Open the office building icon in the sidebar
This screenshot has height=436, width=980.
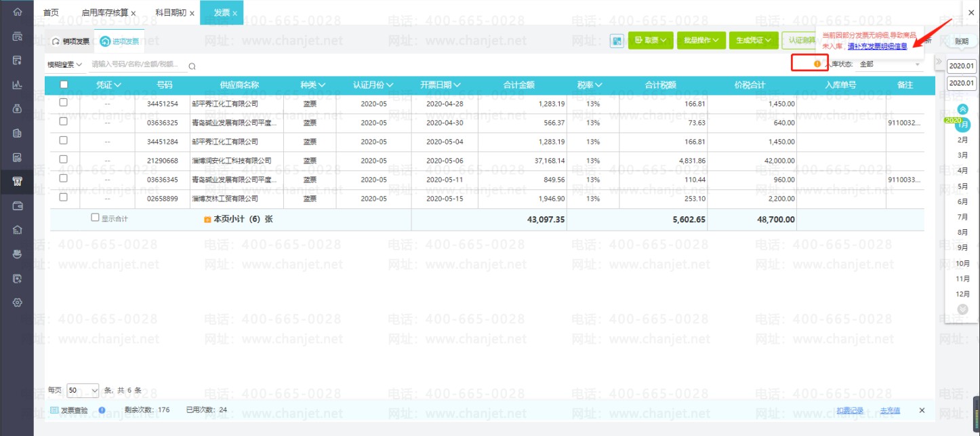coord(18,133)
